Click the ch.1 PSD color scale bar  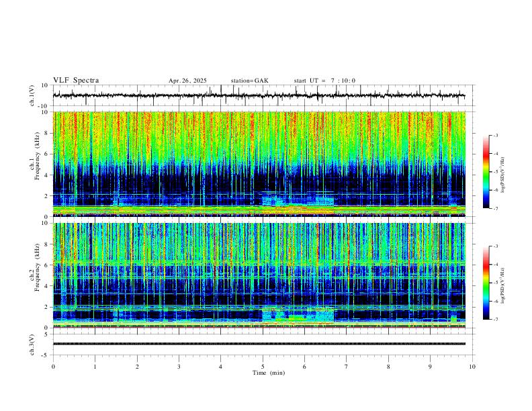486,172
